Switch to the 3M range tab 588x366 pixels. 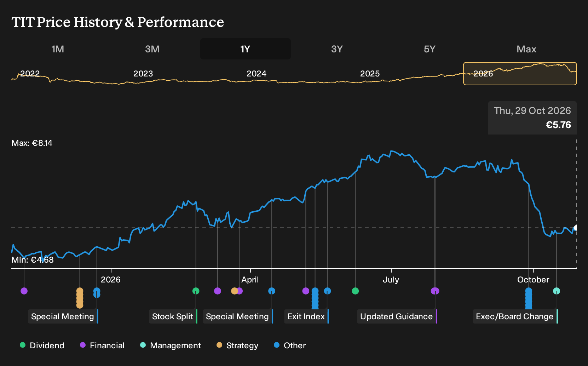[152, 49]
